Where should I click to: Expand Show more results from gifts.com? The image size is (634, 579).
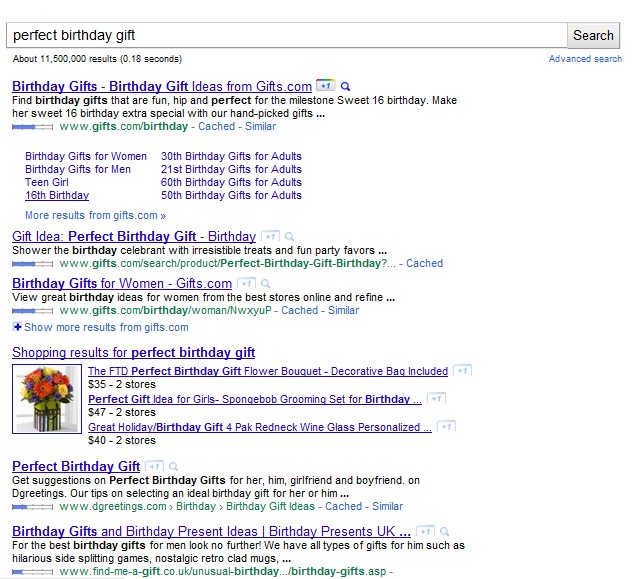101,327
